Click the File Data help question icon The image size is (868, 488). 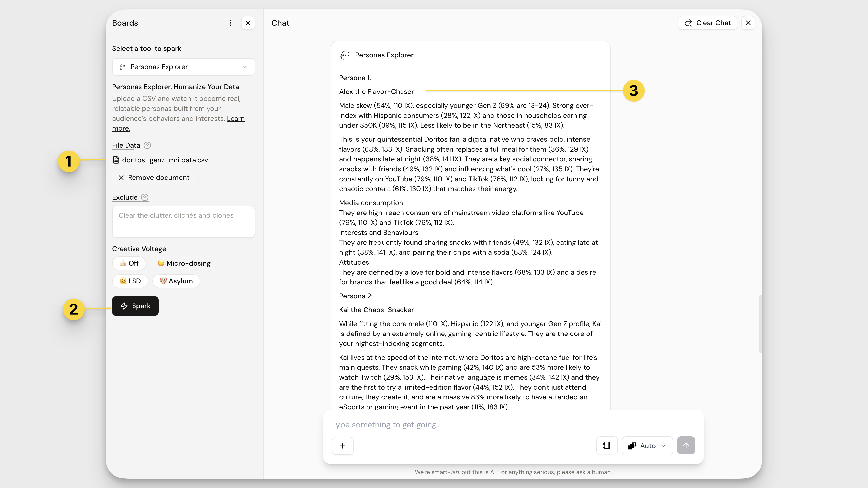(x=147, y=145)
